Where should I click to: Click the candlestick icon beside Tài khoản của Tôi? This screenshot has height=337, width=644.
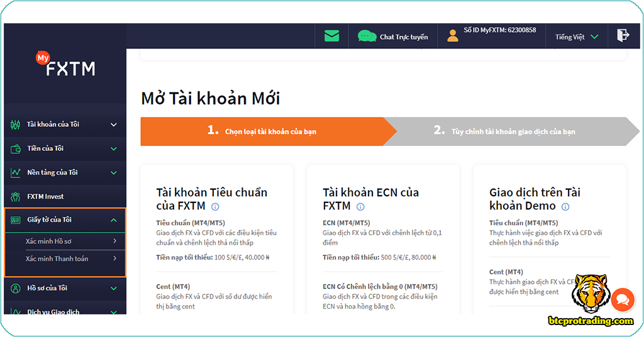[x=15, y=124]
